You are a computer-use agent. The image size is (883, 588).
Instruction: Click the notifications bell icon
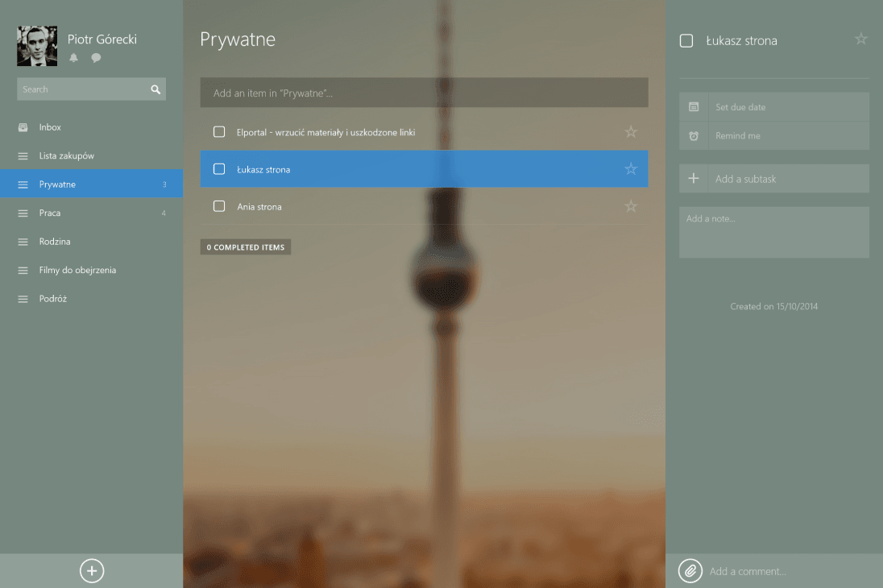74,58
